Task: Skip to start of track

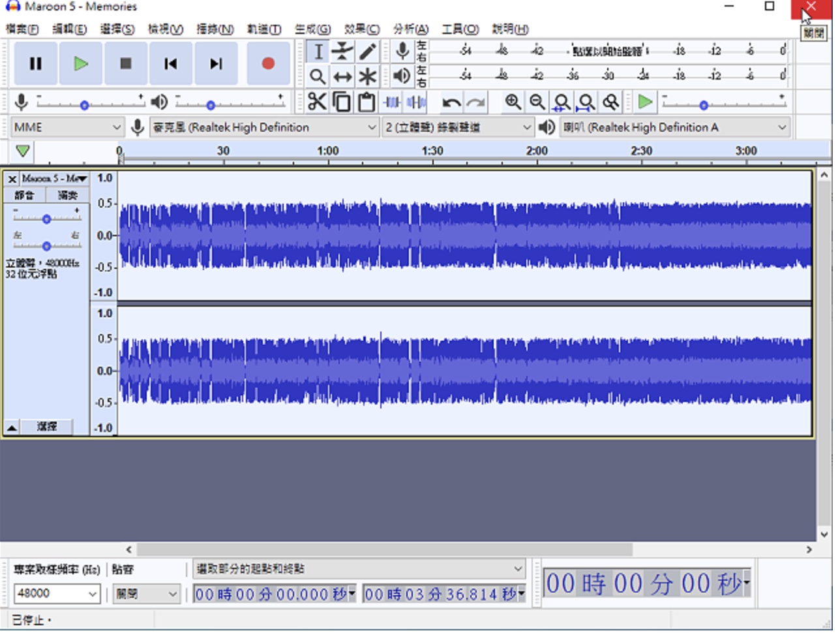Action: [171, 64]
